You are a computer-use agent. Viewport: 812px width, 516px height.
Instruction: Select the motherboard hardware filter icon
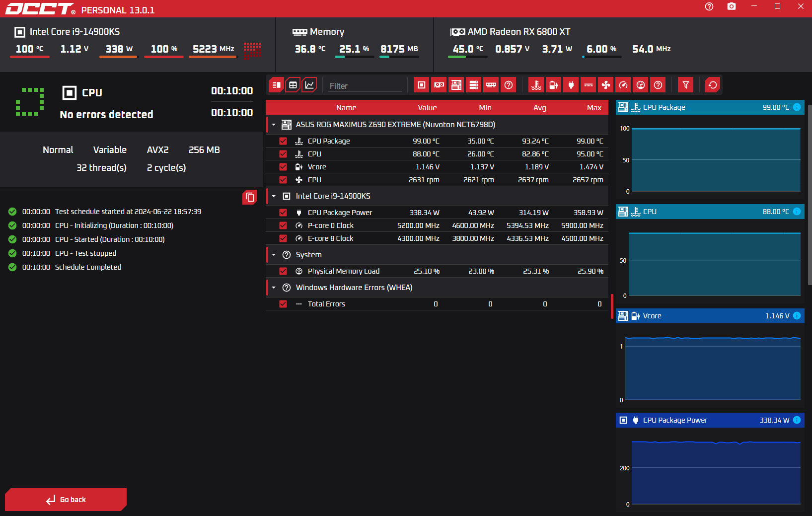[456, 85]
